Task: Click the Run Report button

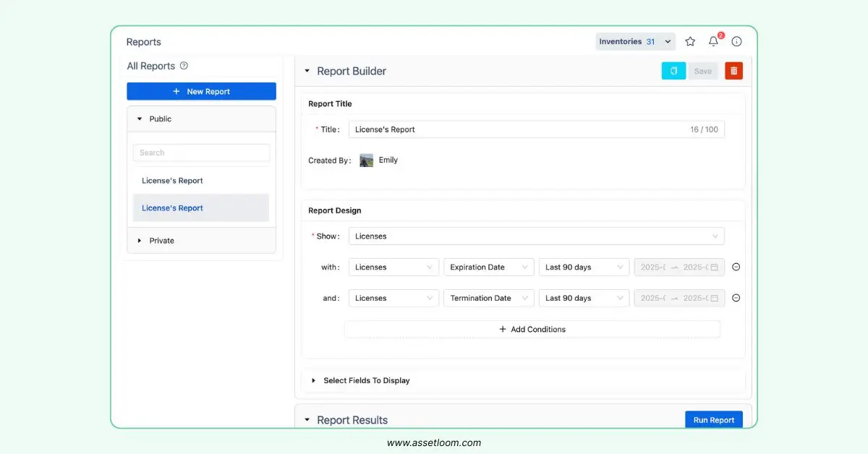Action: click(x=713, y=420)
